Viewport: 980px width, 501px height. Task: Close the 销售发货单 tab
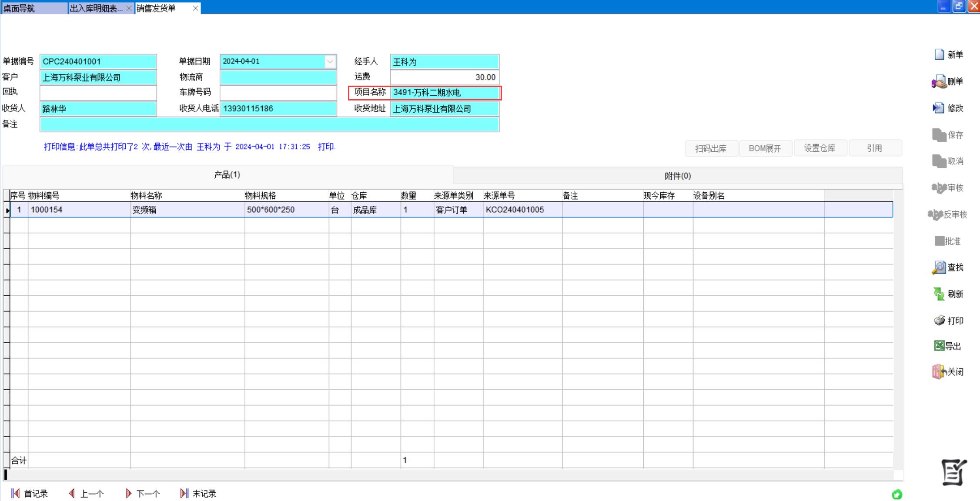tap(195, 8)
